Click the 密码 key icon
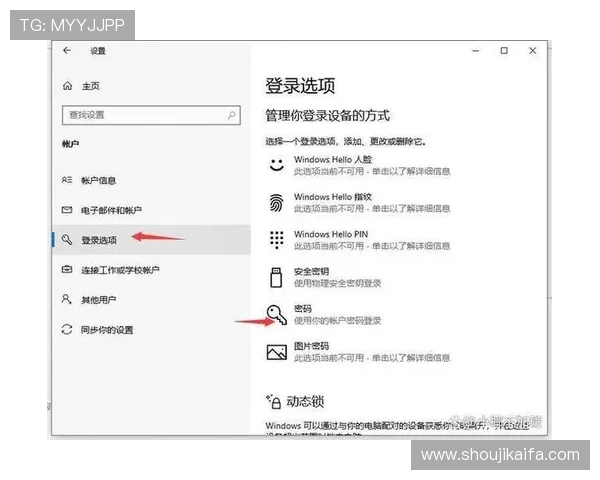Screen dimensions: 600x480 tap(277, 315)
